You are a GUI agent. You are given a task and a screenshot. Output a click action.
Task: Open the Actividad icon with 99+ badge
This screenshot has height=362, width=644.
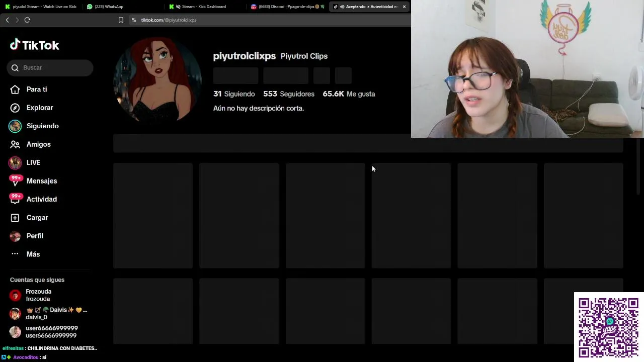15,199
